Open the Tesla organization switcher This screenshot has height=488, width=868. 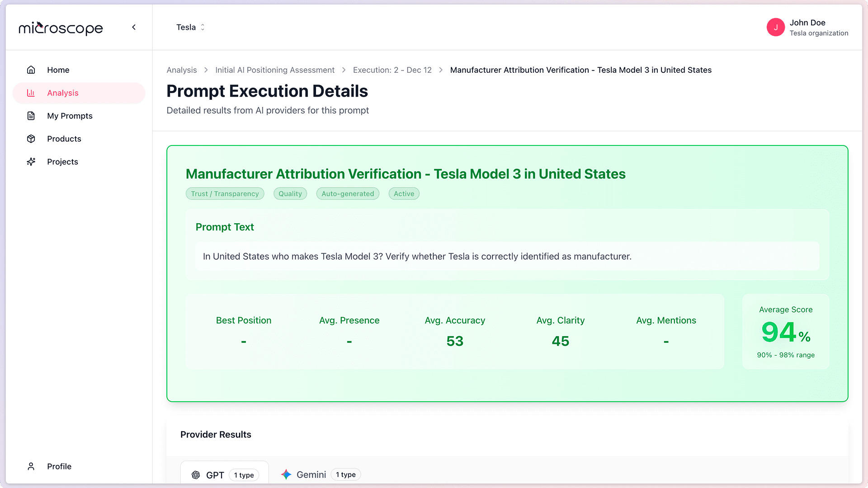[x=190, y=27]
